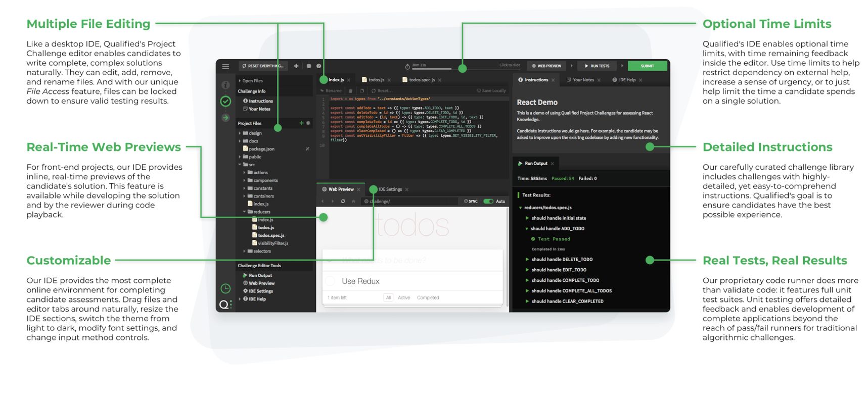Collapse the should handle ADD_TODO test

(527, 229)
